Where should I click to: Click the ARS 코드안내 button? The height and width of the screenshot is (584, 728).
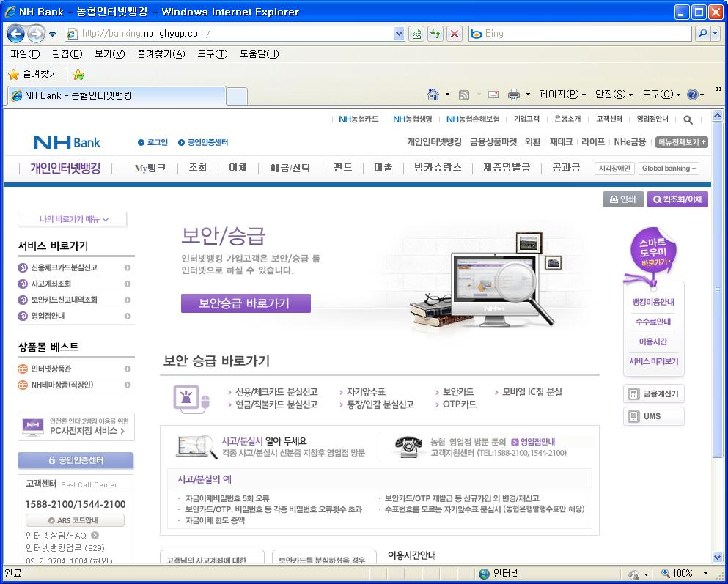76,520
